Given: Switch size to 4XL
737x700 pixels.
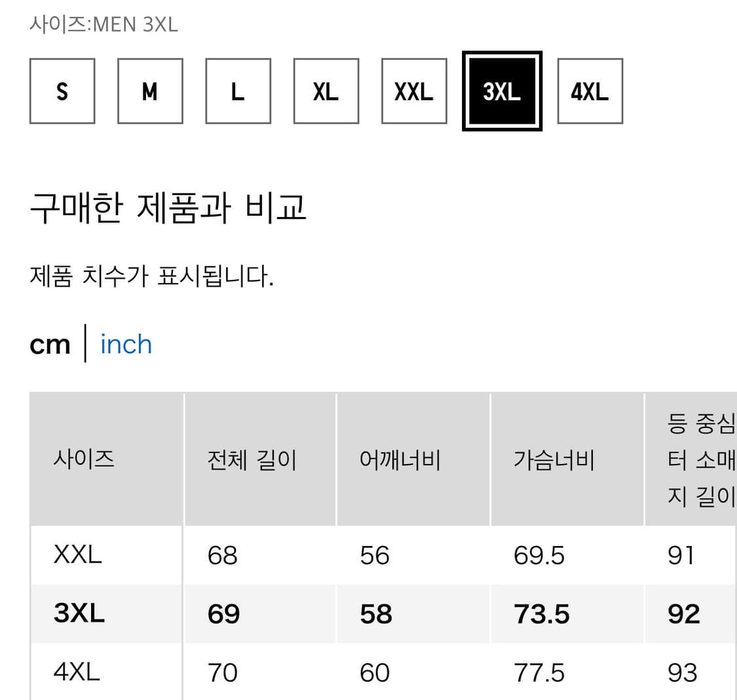Looking at the screenshot, I should point(590,91).
